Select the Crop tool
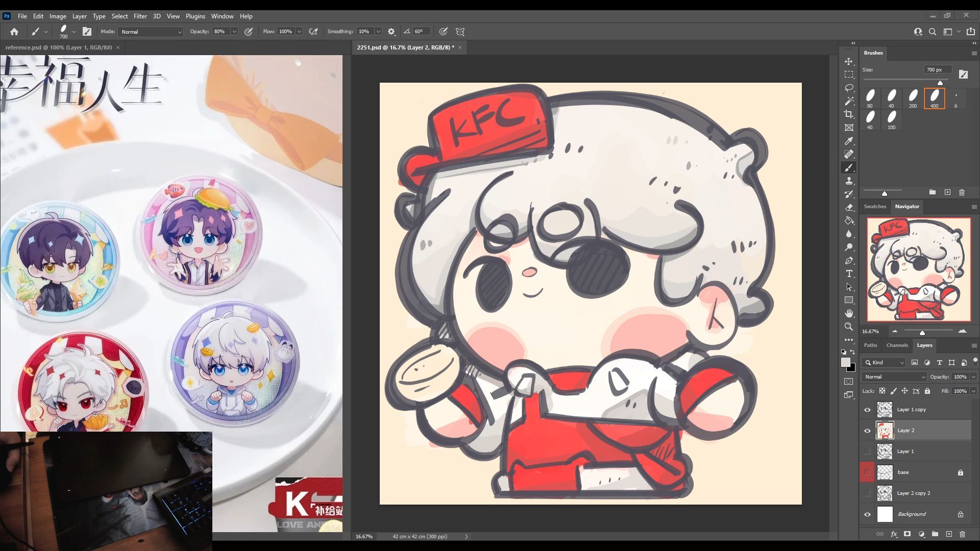This screenshot has height=551, width=980. [849, 114]
